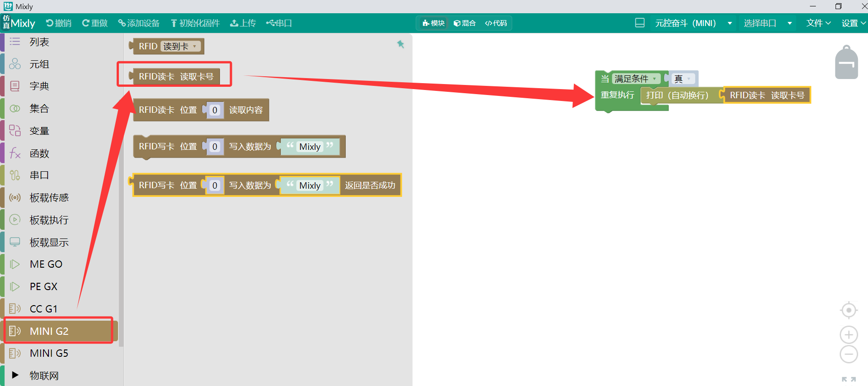This screenshot has height=386, width=868.
Task: Switch to the 代码 code view
Action: (496, 23)
